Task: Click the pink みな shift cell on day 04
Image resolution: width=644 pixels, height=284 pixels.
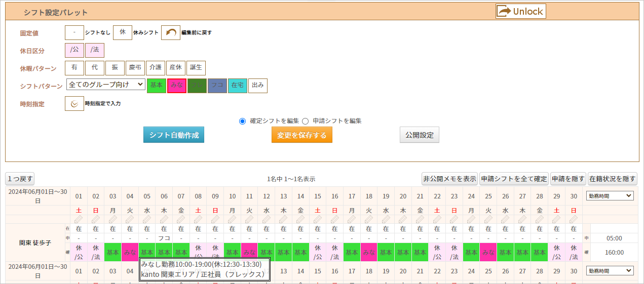Action: tap(130, 252)
